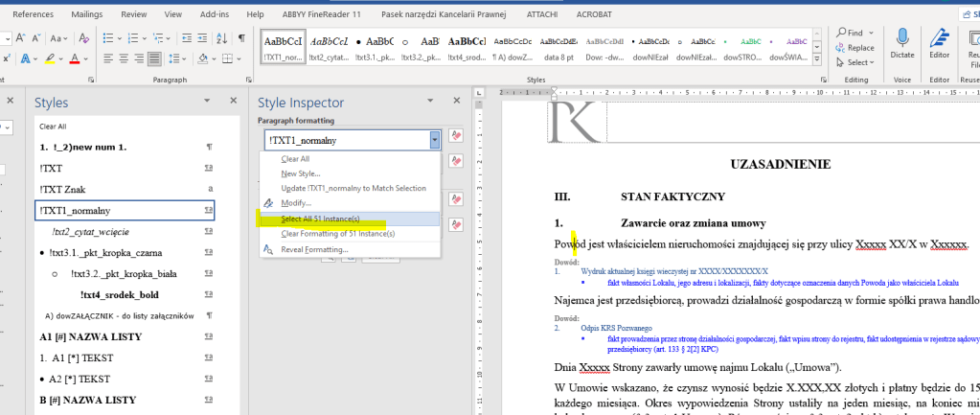Select !txt2_cytat_wcięcie in the Styles pane
Image resolution: width=980 pixels, height=415 pixels.
click(x=92, y=231)
